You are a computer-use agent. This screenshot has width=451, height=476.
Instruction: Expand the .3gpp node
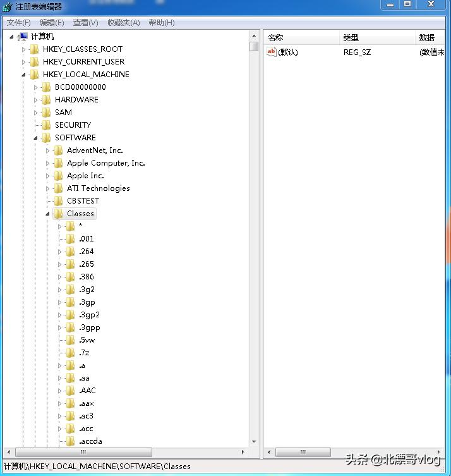(59, 328)
